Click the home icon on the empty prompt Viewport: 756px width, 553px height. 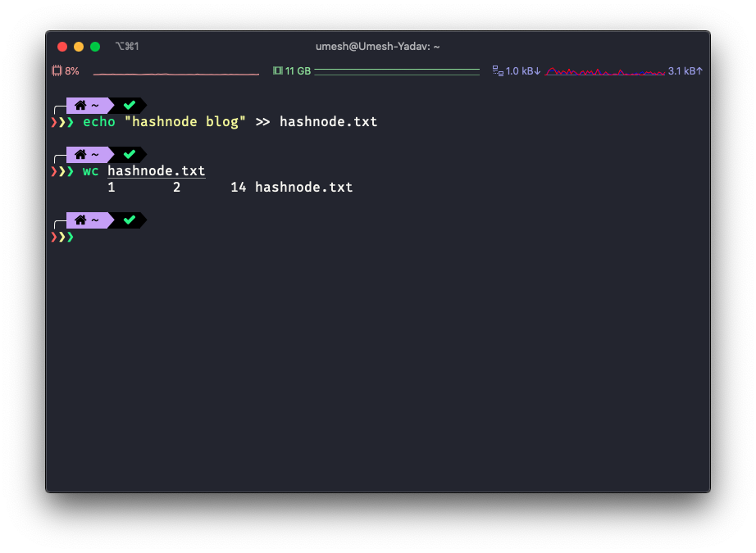[x=80, y=220]
